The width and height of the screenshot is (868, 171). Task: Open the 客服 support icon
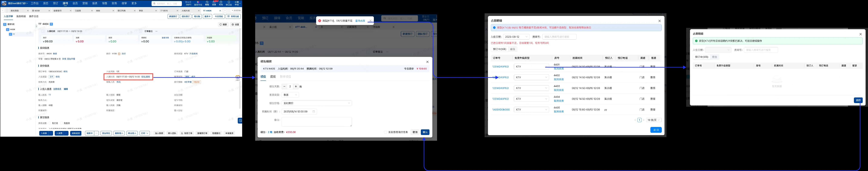point(207,3)
